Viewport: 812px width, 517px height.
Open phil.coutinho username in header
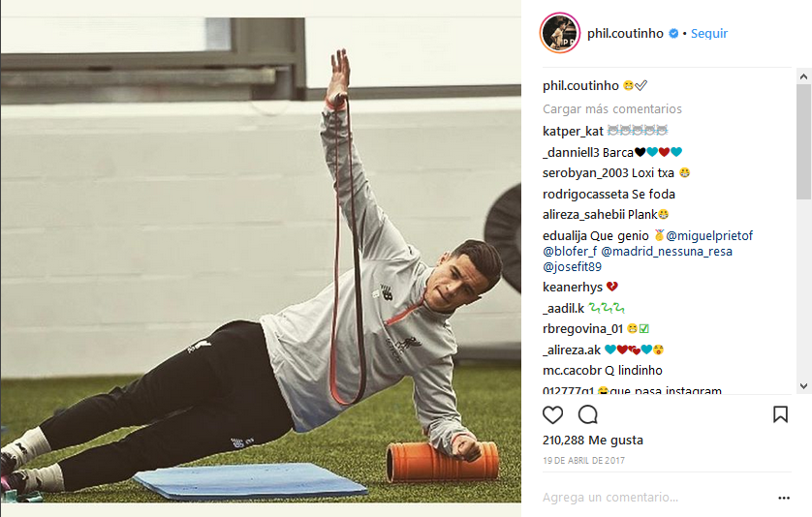625,33
